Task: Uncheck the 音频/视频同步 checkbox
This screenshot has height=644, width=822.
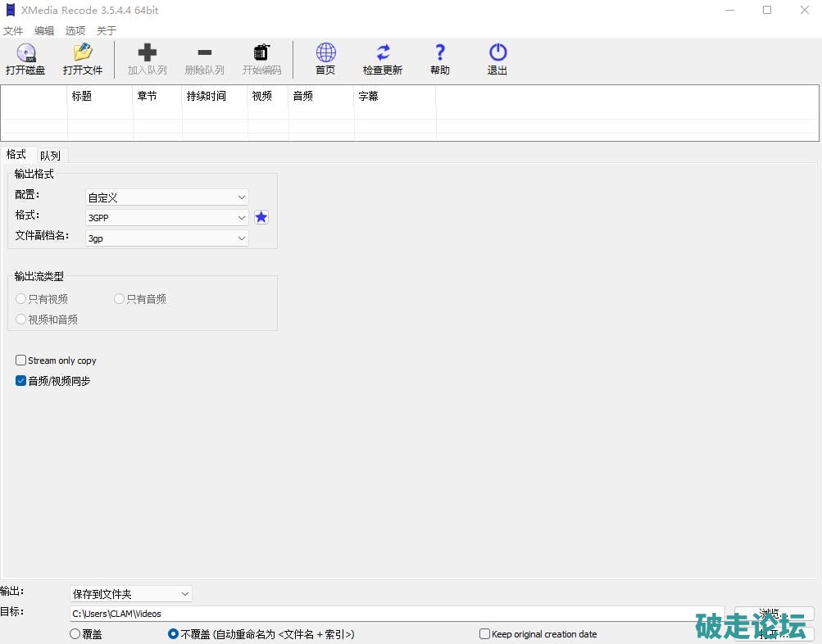Action: [x=21, y=381]
